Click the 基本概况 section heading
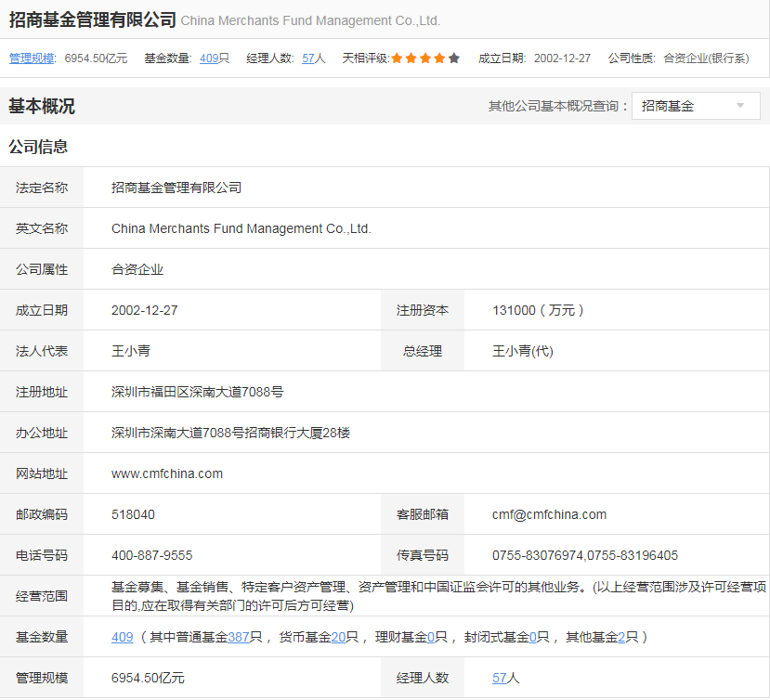This screenshot has width=770, height=700. (x=42, y=106)
